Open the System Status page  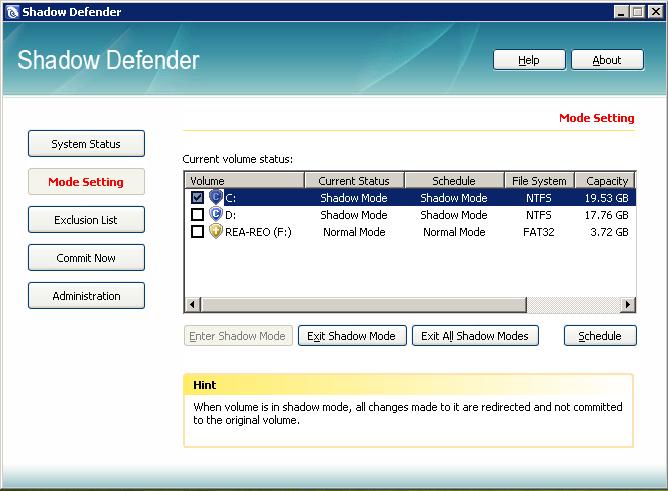point(86,144)
